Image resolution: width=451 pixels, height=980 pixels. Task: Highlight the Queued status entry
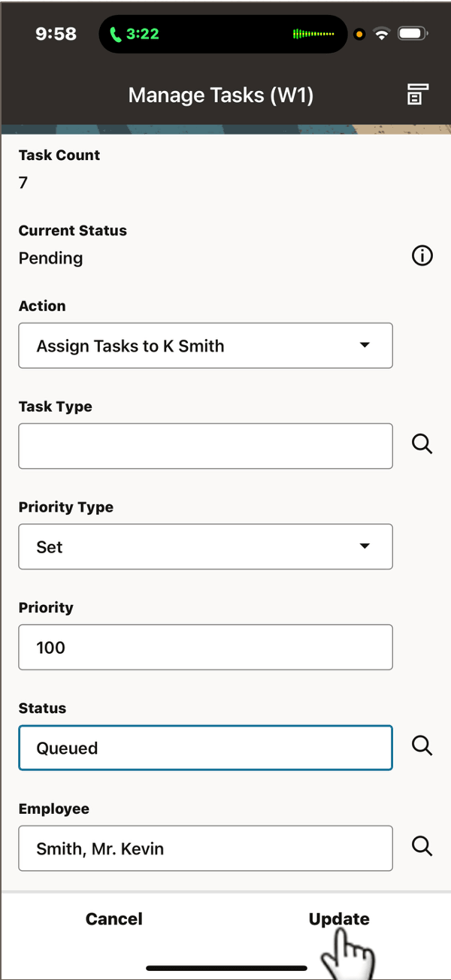[205, 747]
